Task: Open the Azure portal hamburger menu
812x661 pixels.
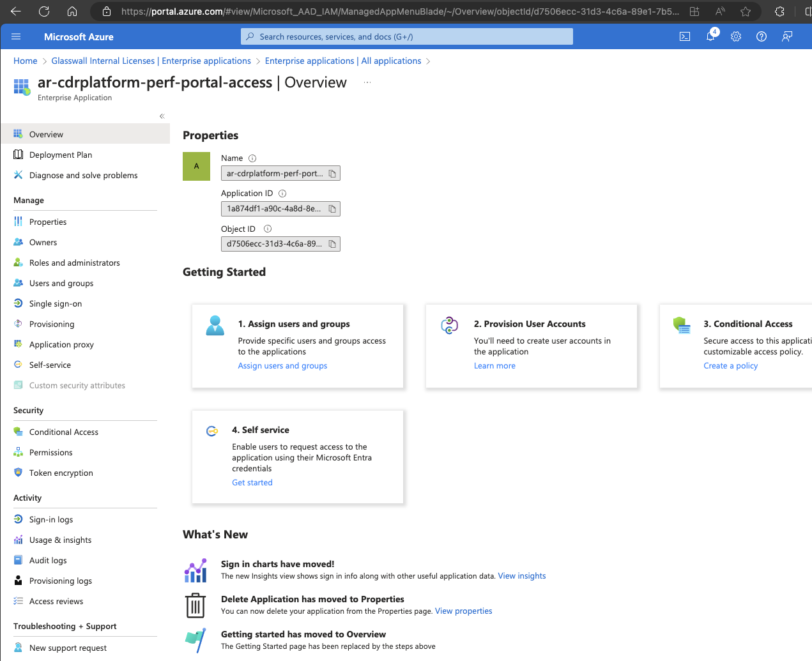Action: pyautogui.click(x=17, y=37)
